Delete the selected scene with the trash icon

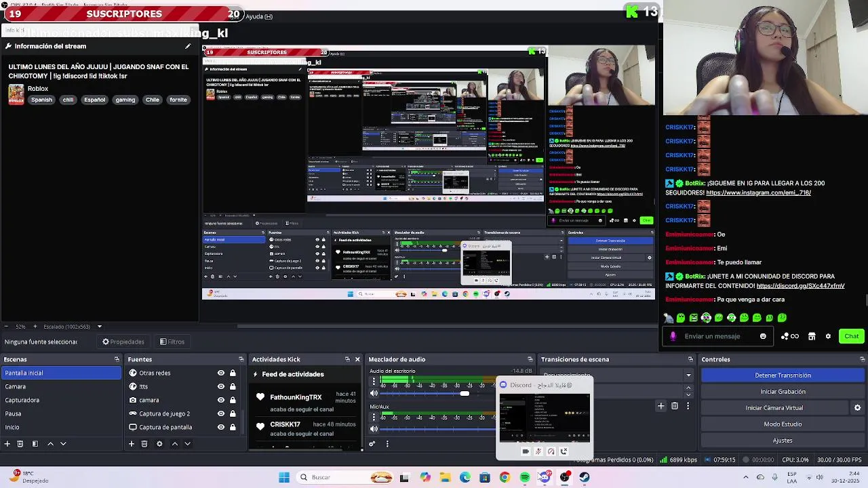click(x=20, y=444)
